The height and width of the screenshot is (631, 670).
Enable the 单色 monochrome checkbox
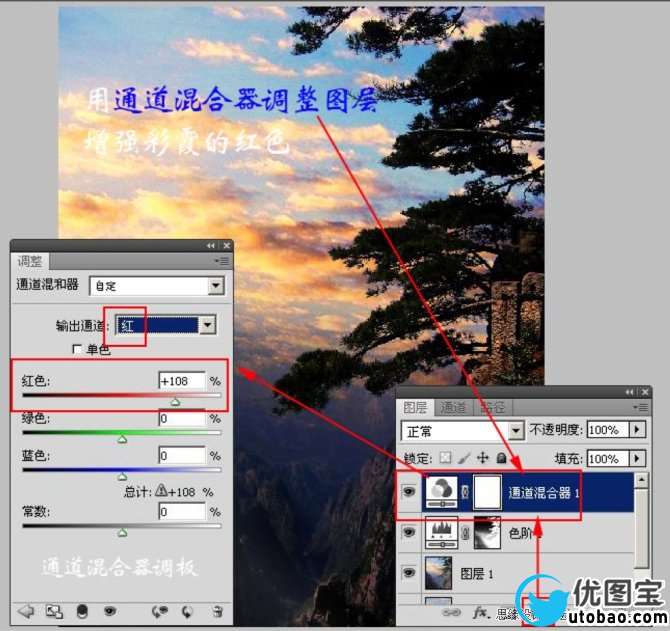coord(77,349)
